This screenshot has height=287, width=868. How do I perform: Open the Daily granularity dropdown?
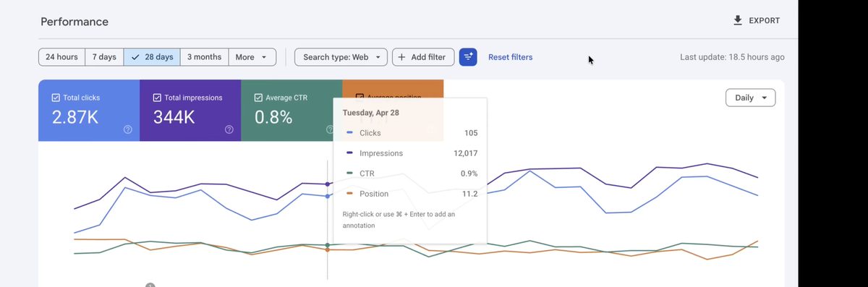click(x=750, y=98)
